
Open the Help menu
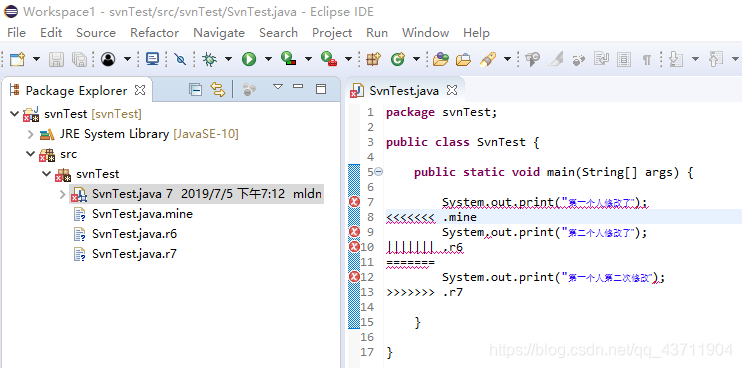point(476,33)
